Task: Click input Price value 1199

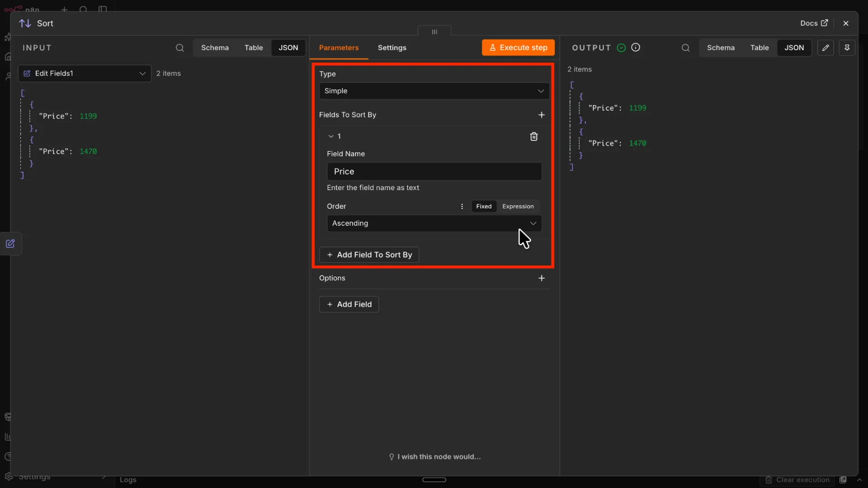Action: 88,116
